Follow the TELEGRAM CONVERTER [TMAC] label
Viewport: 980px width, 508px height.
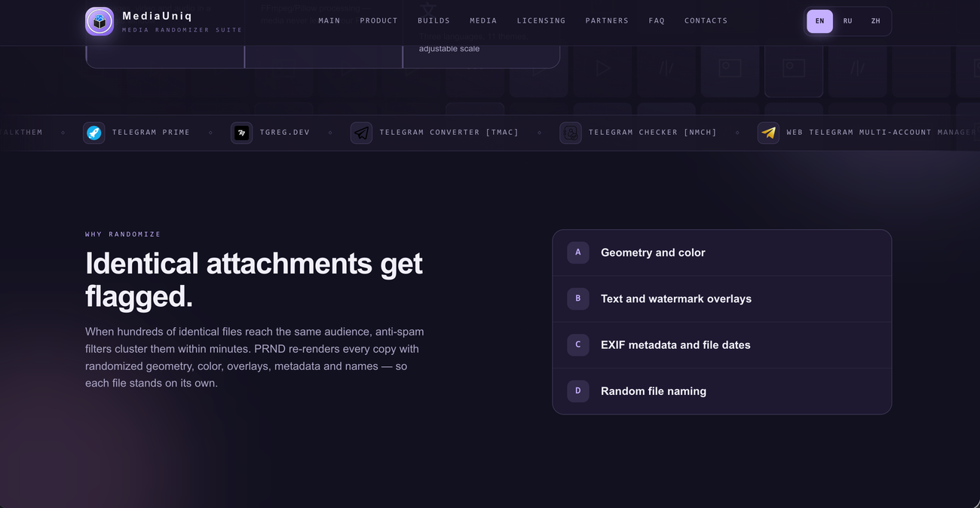(449, 133)
